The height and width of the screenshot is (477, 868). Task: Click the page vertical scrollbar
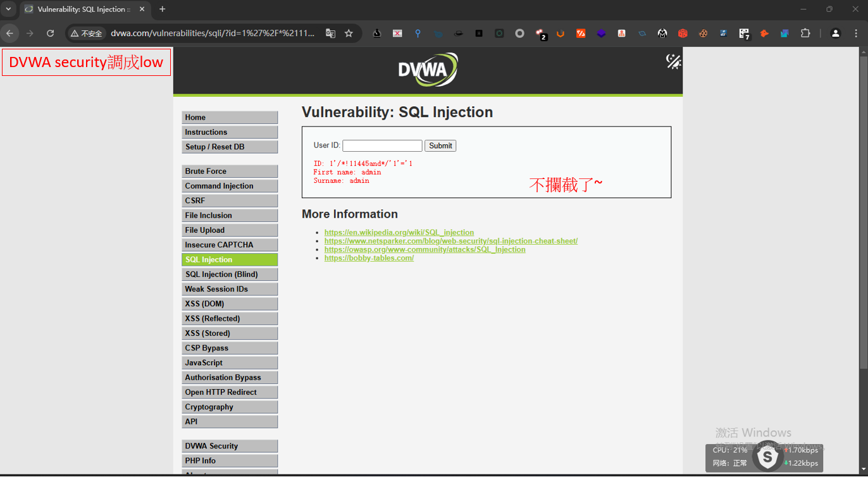(x=864, y=212)
